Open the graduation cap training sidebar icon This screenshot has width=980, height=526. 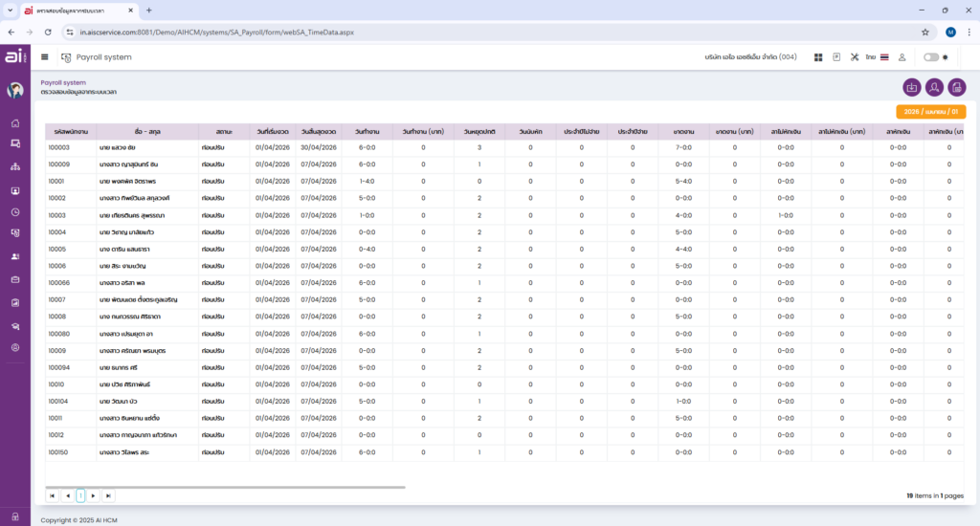point(15,326)
